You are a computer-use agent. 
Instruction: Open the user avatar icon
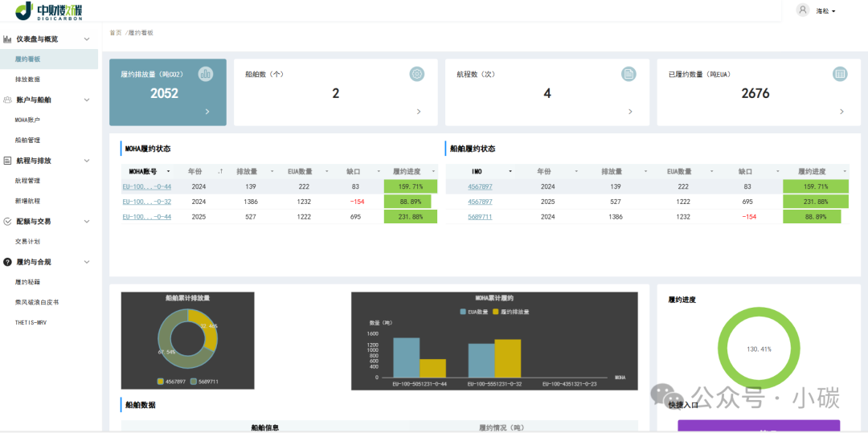tap(803, 10)
